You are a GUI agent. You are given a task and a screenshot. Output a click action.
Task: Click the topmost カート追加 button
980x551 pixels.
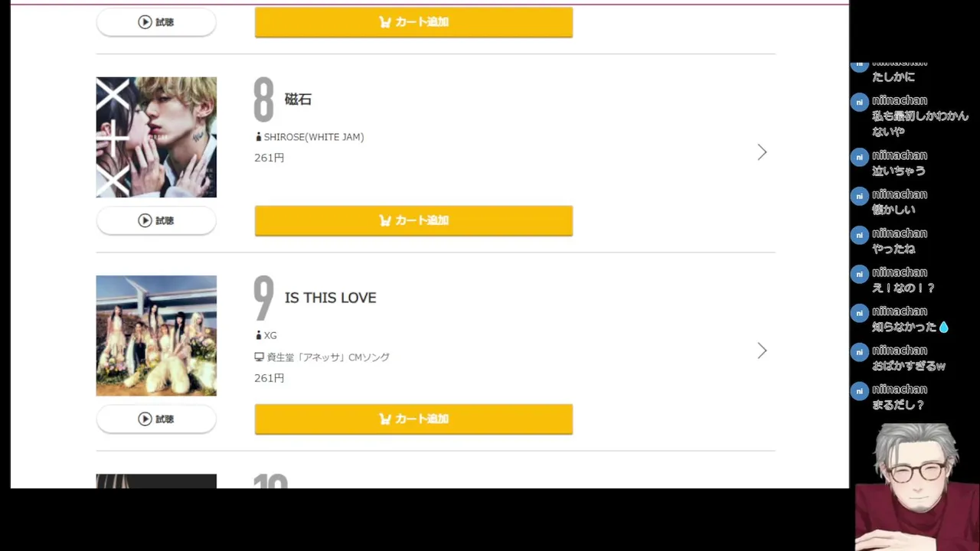(413, 22)
